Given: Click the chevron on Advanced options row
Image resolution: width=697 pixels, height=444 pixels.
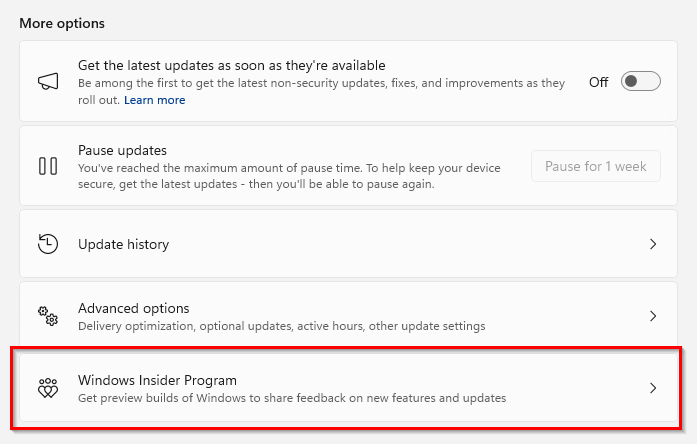Looking at the screenshot, I should point(653,316).
